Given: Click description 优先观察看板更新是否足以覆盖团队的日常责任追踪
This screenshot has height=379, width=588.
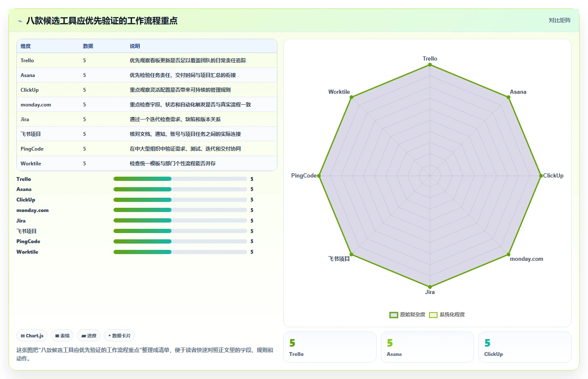Looking at the screenshot, I should coord(188,61).
